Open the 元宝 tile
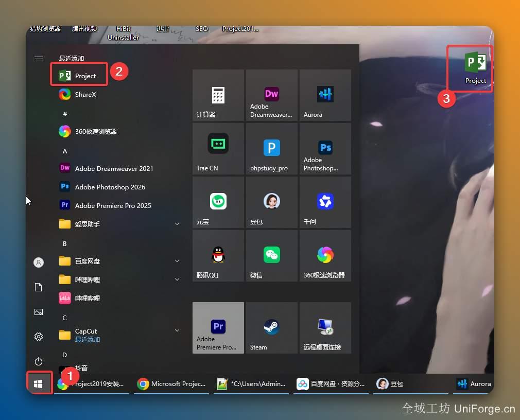520x420 pixels. tap(218, 202)
